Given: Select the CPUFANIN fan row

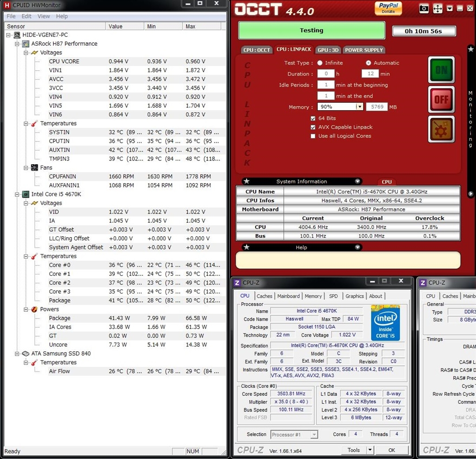Looking at the screenshot, I should tap(137, 177).
